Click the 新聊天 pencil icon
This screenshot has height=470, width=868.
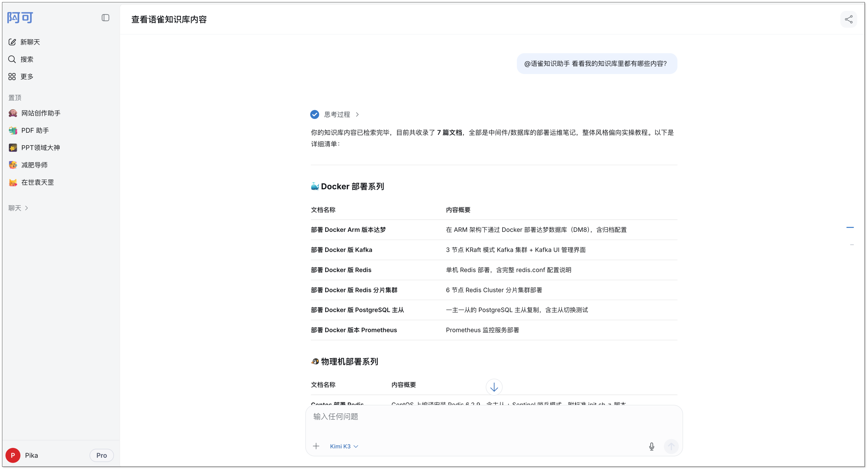pos(12,42)
